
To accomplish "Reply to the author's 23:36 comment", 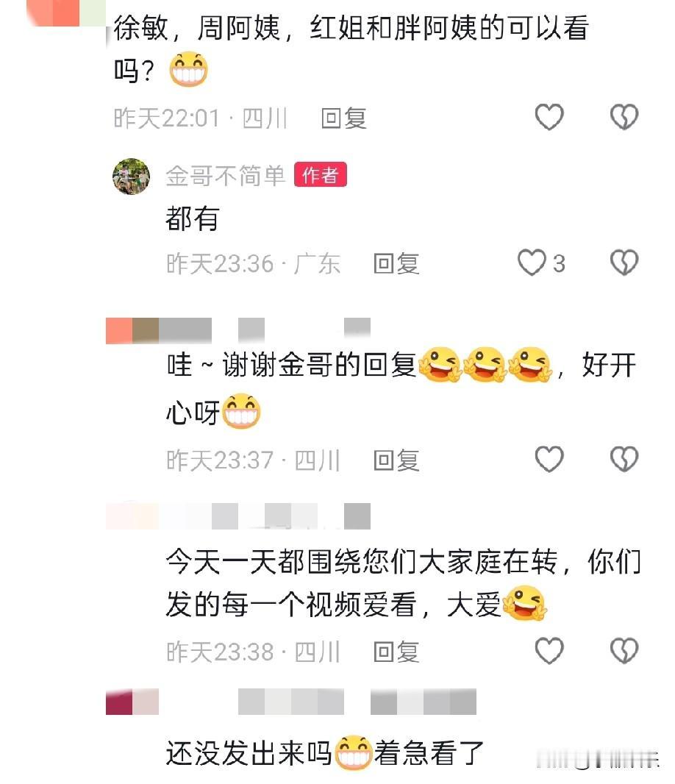I will (396, 263).
